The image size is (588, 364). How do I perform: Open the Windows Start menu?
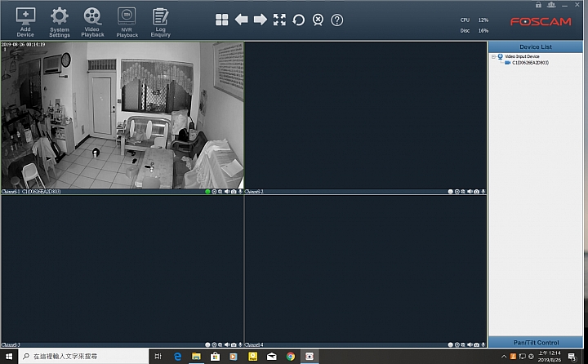[9, 356]
